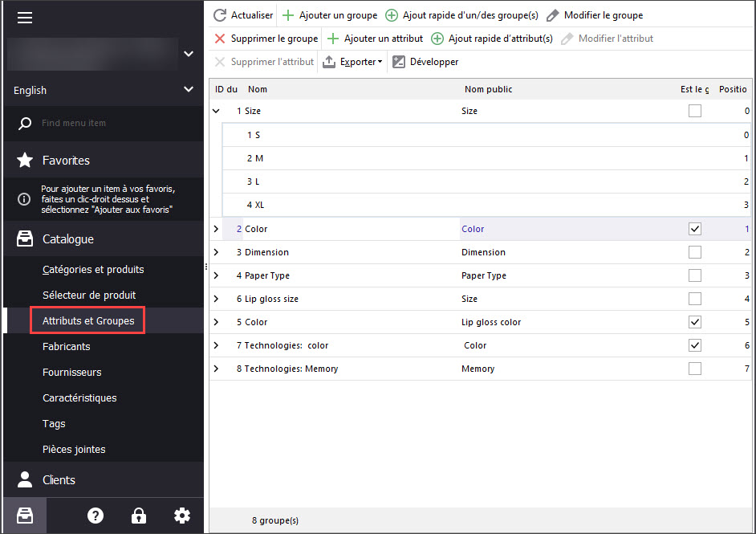Expand the Lip gloss size group
The width and height of the screenshot is (756, 534).
[x=216, y=299]
